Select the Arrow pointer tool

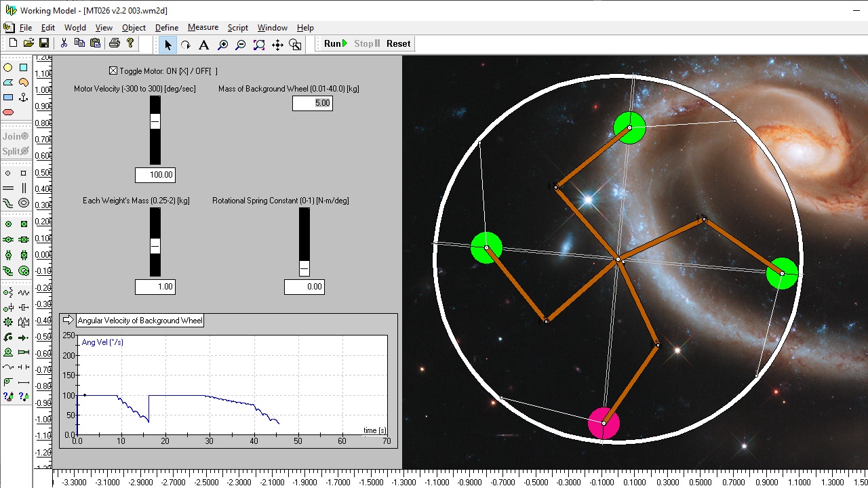point(167,45)
